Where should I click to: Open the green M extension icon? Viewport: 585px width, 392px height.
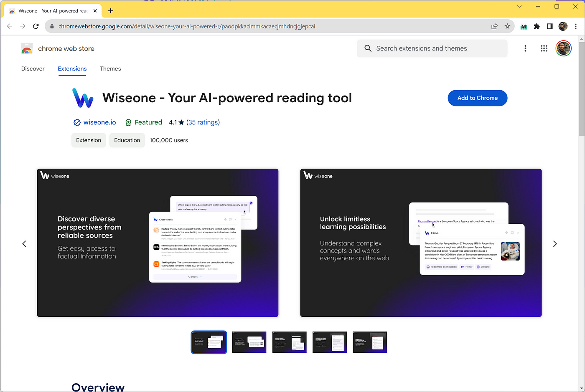point(524,26)
